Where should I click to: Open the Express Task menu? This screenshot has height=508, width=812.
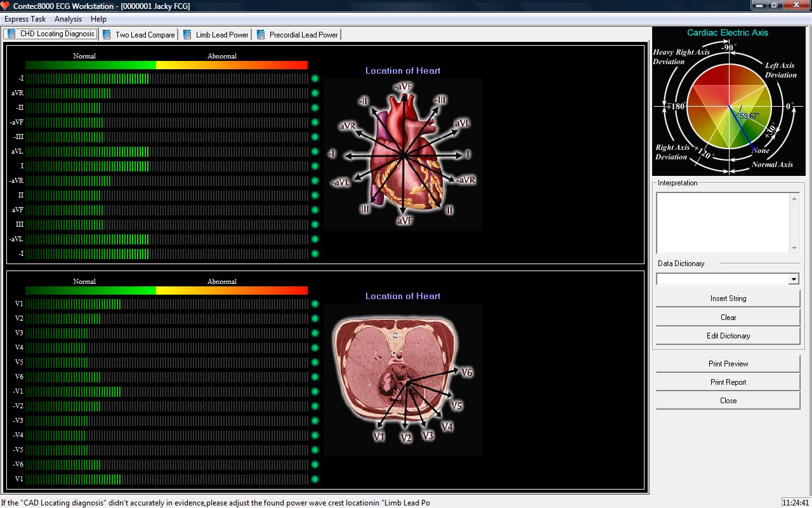pos(25,19)
